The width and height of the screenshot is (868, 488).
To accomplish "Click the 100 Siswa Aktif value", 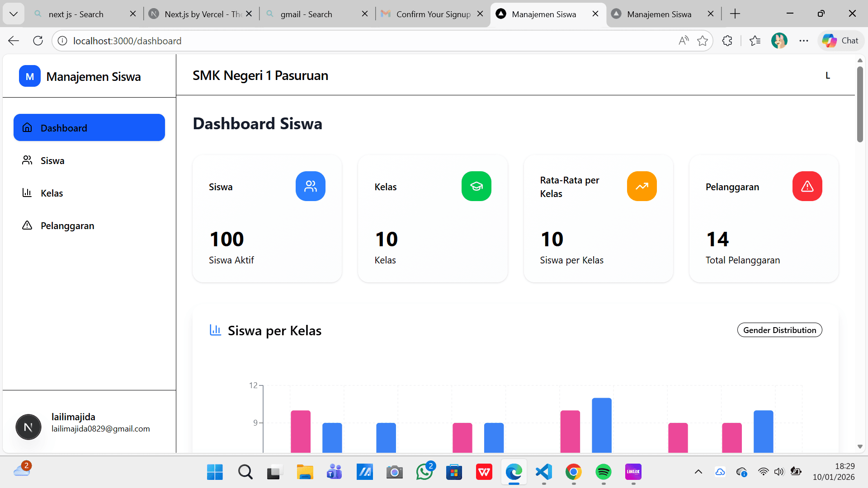I will (227, 239).
